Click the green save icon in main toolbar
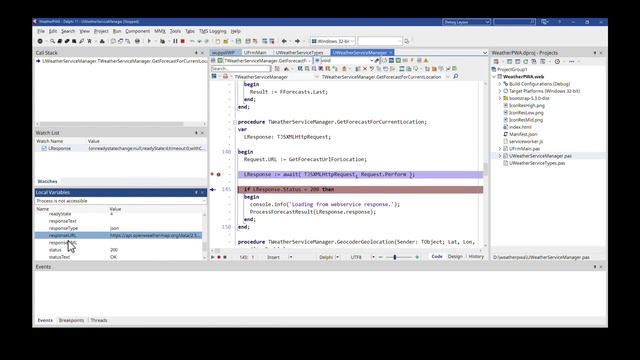This screenshot has width=640, height=360. coord(238,41)
